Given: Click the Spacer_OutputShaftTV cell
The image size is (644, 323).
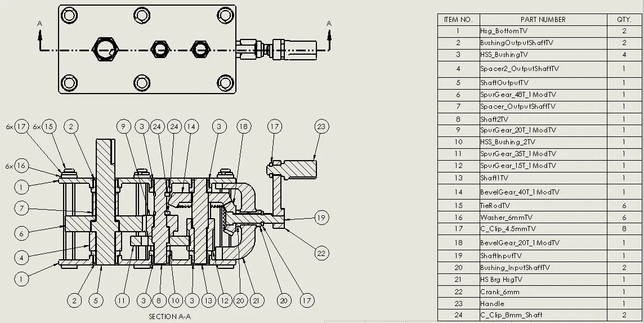Looking at the screenshot, I should tap(543, 107).
